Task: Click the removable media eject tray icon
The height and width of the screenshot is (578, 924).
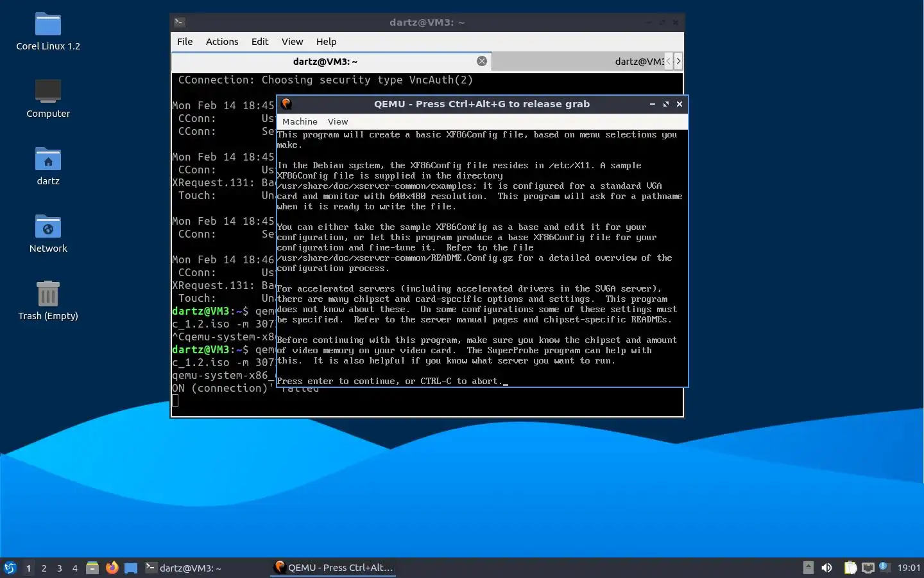Action: 809,568
